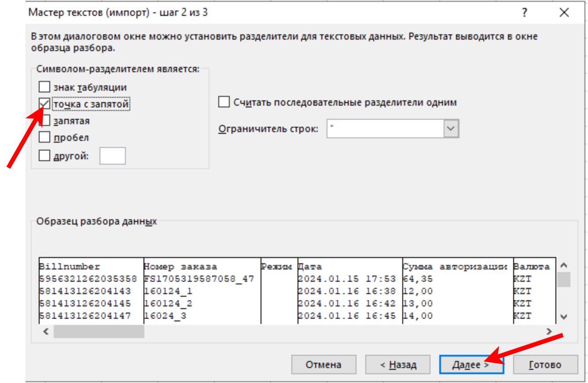Screen dimensions: 588x383
Task: Click the preview's right scroll arrow
Action: coord(548,331)
